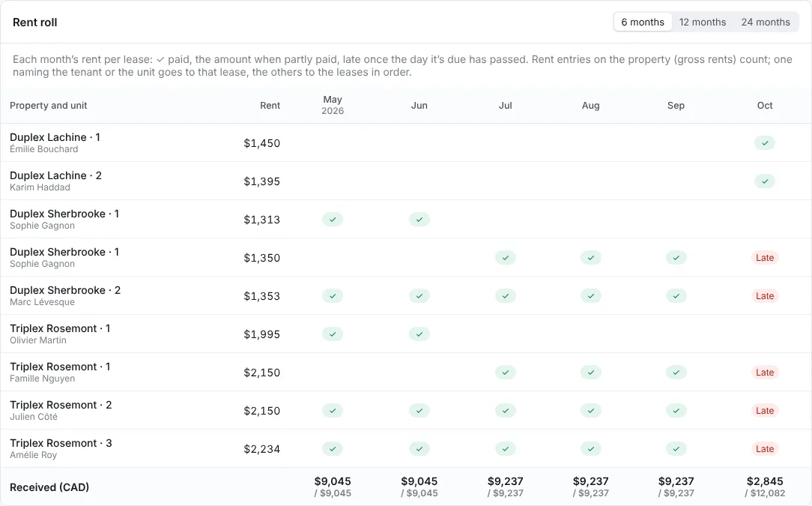Click the Late badge for Sophie Gagnon
Screen dimensions: 812x506
(x=765, y=258)
